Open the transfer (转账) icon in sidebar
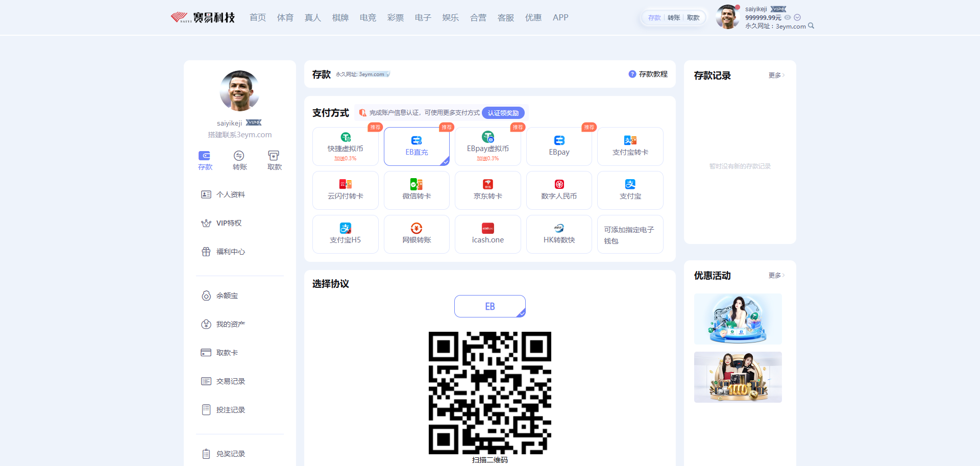The height and width of the screenshot is (466, 980). (x=239, y=156)
